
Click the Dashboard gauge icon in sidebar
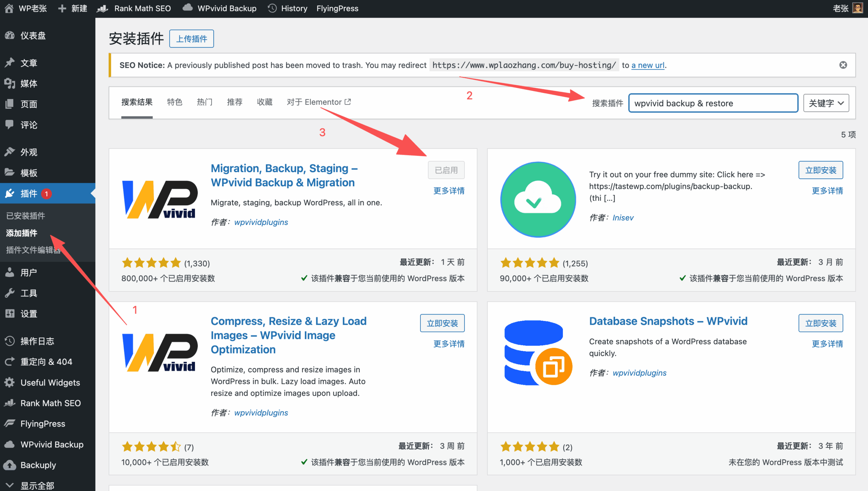point(10,35)
